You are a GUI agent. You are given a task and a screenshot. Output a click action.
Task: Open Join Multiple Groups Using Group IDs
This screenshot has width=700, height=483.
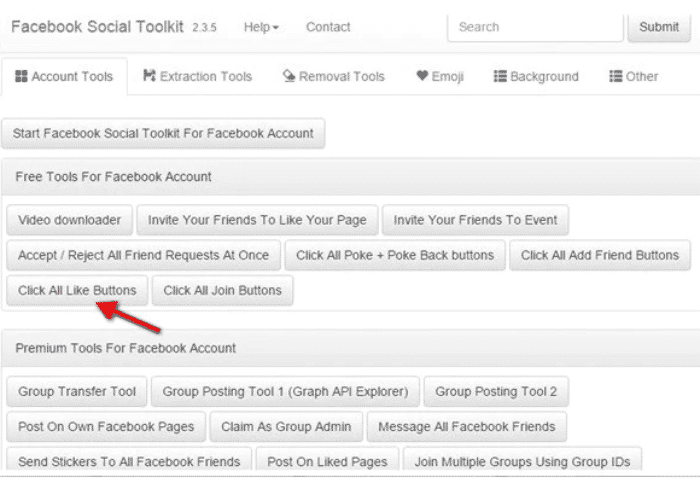(x=522, y=461)
